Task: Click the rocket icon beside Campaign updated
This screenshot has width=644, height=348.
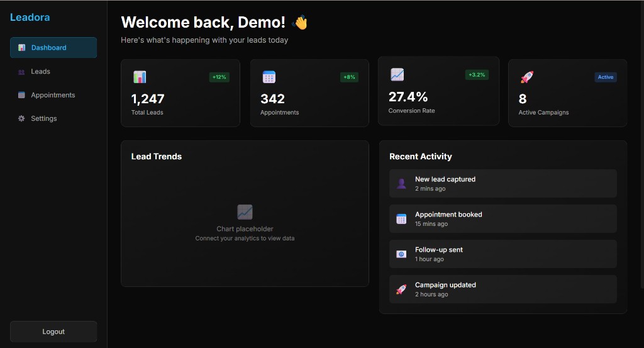Action: click(401, 289)
